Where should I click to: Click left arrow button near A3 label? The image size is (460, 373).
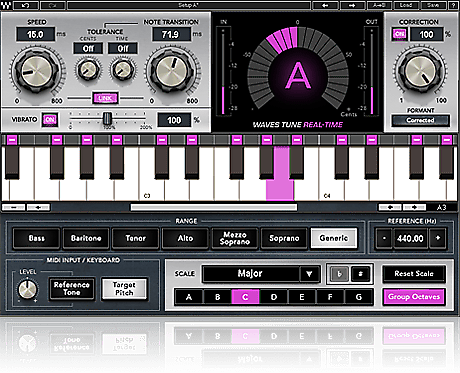point(390,208)
